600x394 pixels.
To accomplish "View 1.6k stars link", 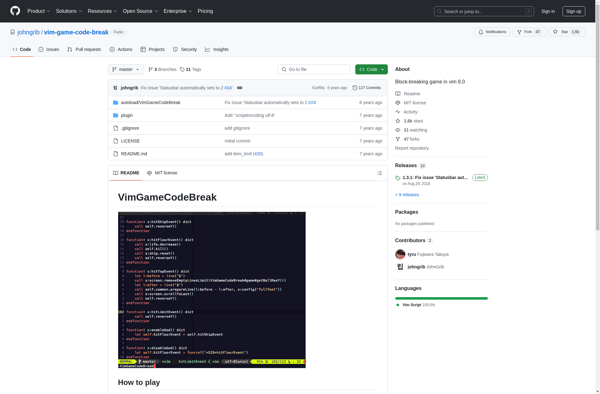I will tap(409, 121).
